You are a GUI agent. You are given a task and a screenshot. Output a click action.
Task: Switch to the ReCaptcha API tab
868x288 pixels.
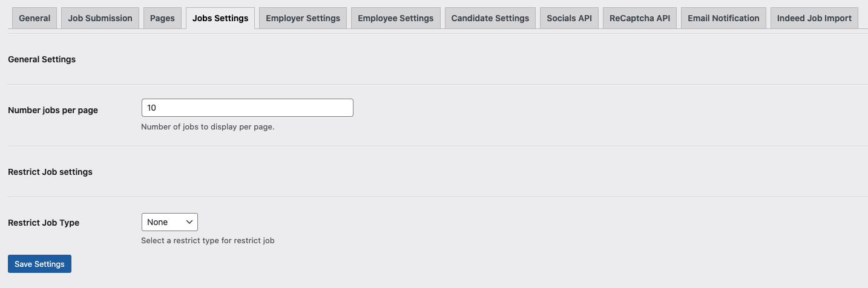tap(640, 18)
